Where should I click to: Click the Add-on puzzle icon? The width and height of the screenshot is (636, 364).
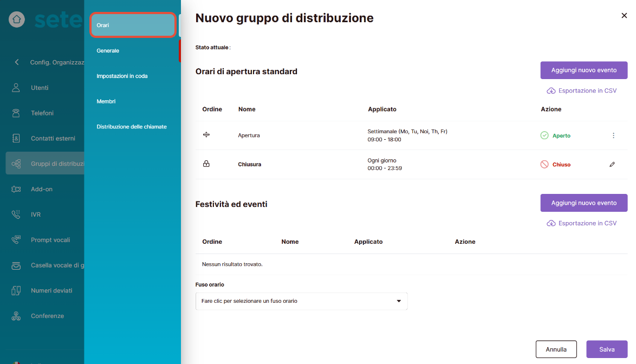coord(16,189)
